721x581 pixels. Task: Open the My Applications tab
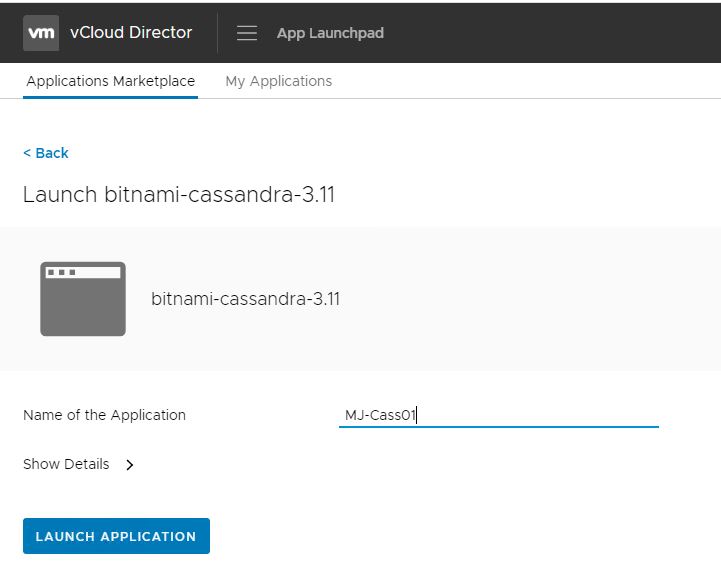278,81
